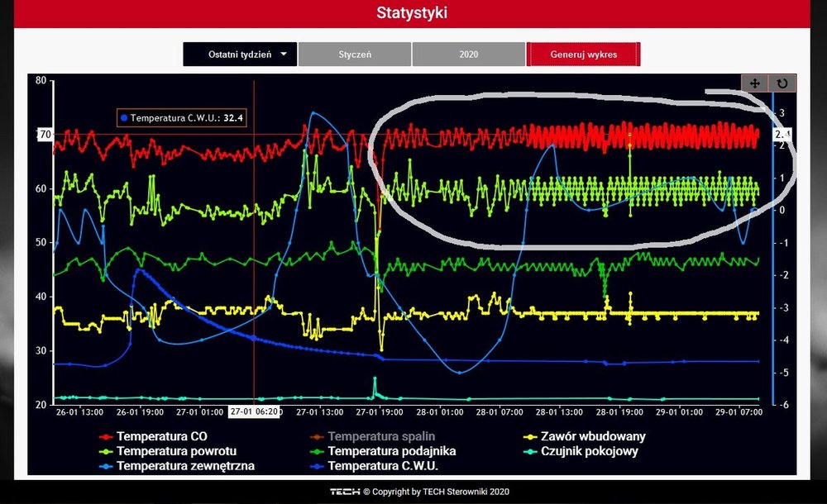
Task: Hide the Temperatura zewnętrzna series via legend label
Action: (185, 466)
